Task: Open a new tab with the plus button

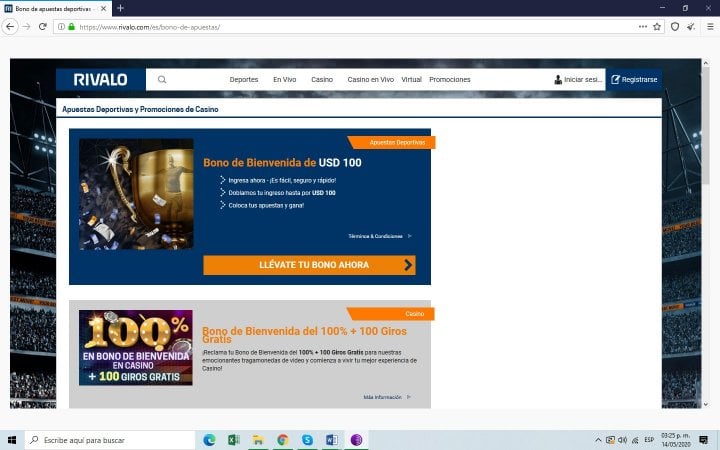Action: [x=120, y=8]
